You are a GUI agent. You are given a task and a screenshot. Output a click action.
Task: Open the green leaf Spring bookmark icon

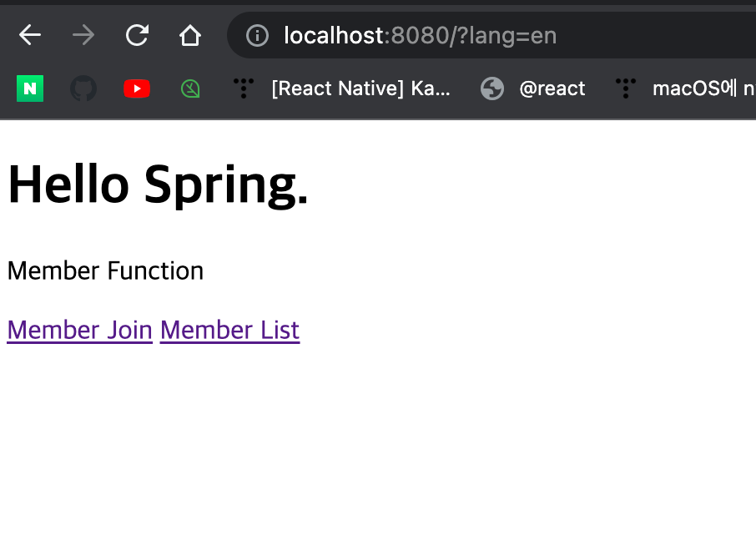click(x=190, y=88)
